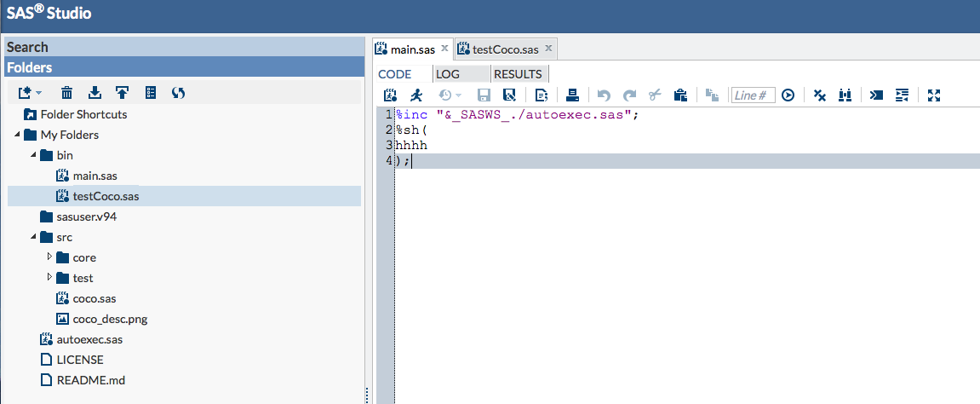Click the submission history clock dropdown
The height and width of the screenshot is (404, 980).
click(449, 95)
